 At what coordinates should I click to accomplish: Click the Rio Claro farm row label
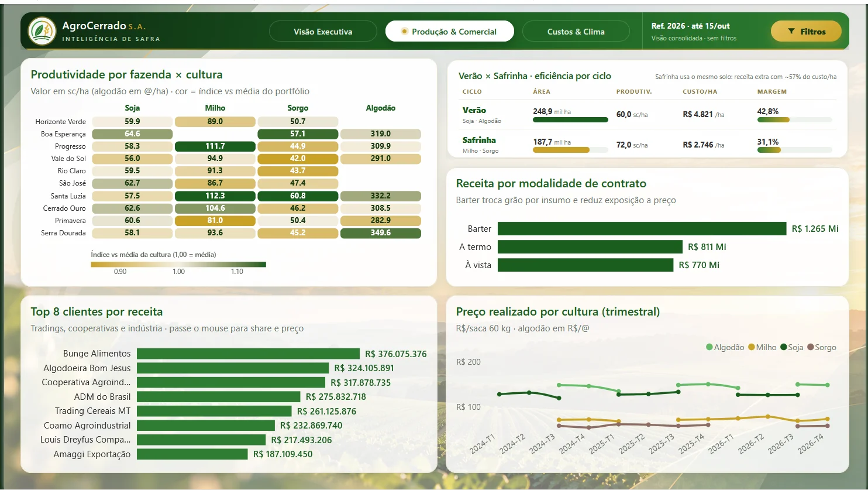71,171
